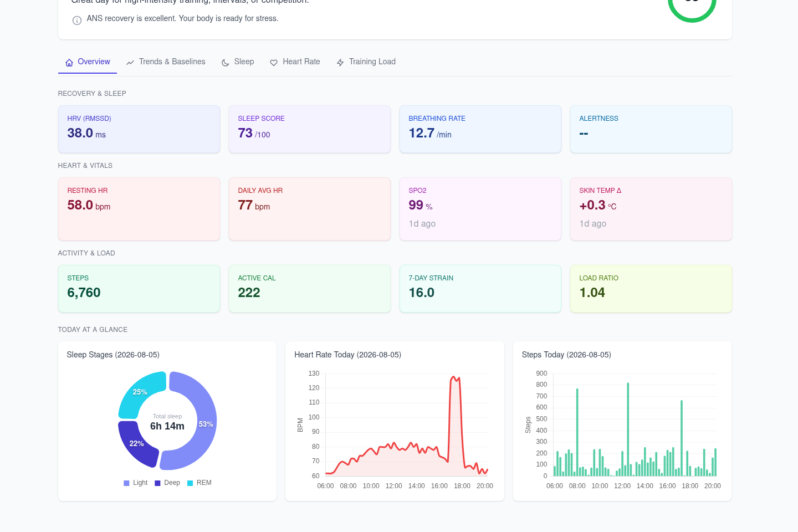Click the tallest step bar near 12:00
Viewport: 798px width, 532px height.
click(628, 429)
